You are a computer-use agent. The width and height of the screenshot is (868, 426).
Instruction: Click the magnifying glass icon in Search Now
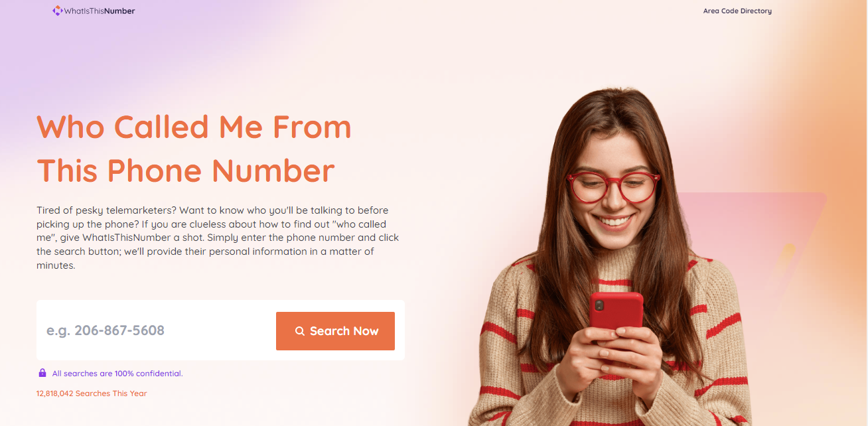pos(300,331)
